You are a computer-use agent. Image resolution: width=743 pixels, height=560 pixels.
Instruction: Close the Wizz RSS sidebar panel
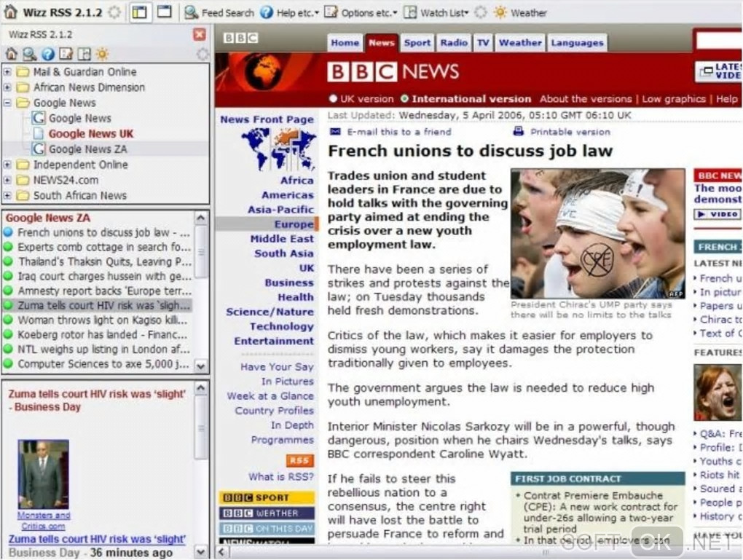click(x=200, y=34)
